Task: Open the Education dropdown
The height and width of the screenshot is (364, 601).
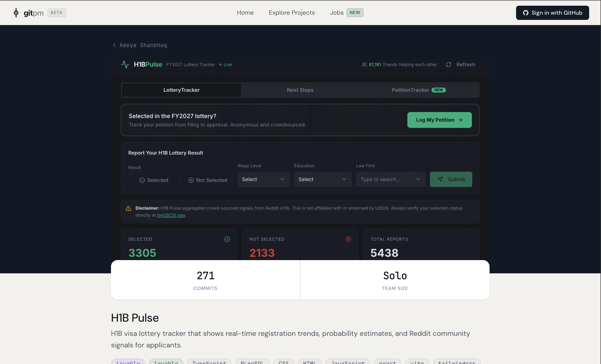Action: coord(323,179)
